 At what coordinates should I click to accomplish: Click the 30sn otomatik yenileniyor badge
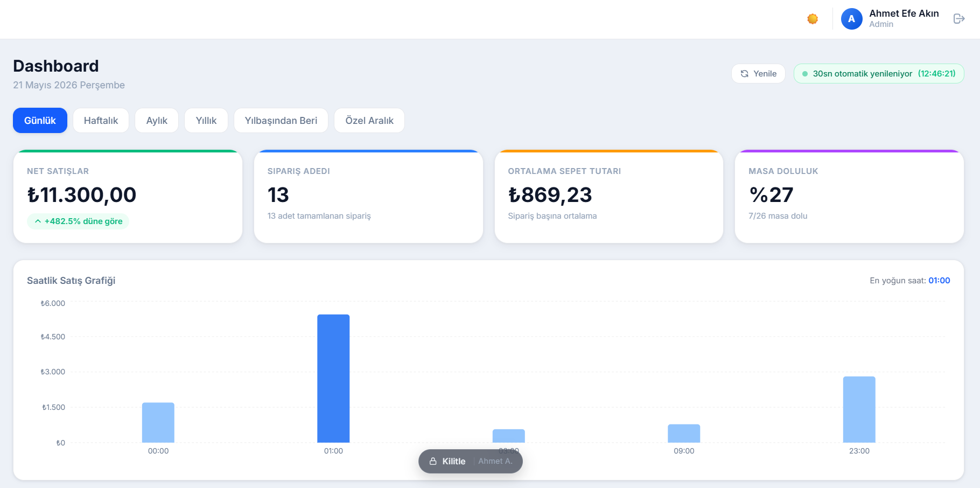click(879, 74)
